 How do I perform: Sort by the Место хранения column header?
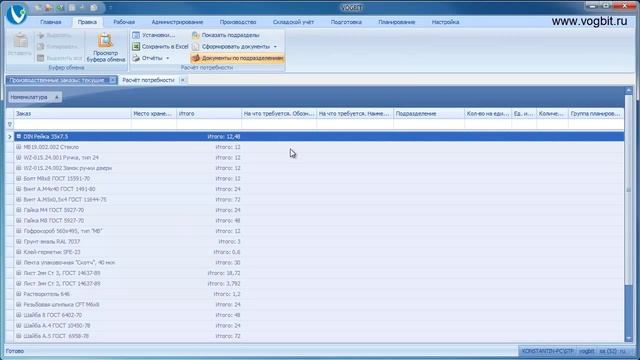pyautogui.click(x=153, y=113)
